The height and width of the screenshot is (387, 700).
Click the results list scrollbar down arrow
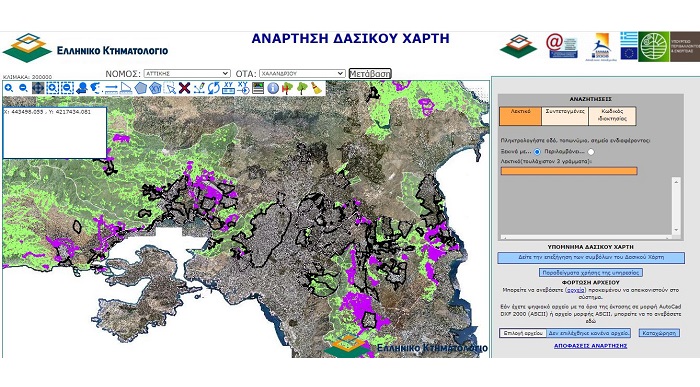[x=676, y=230]
